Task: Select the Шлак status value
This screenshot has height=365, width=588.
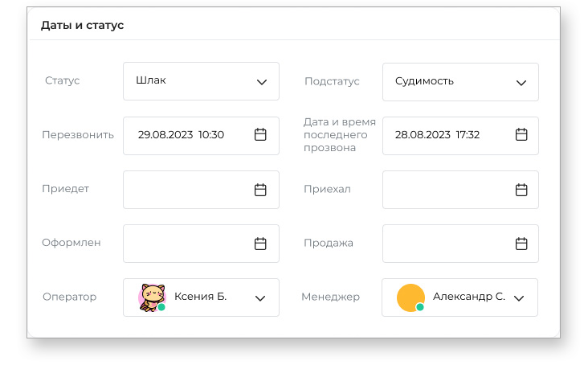Action: (151, 81)
